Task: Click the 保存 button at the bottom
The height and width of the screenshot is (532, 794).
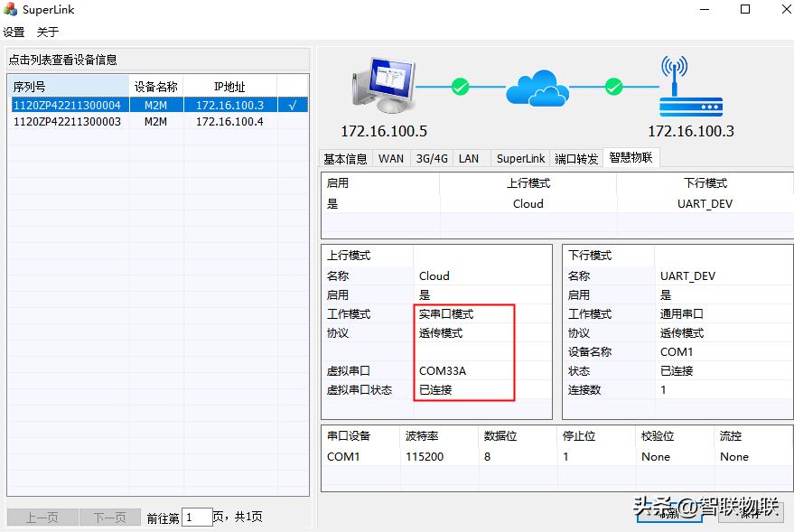Action: pos(752,515)
